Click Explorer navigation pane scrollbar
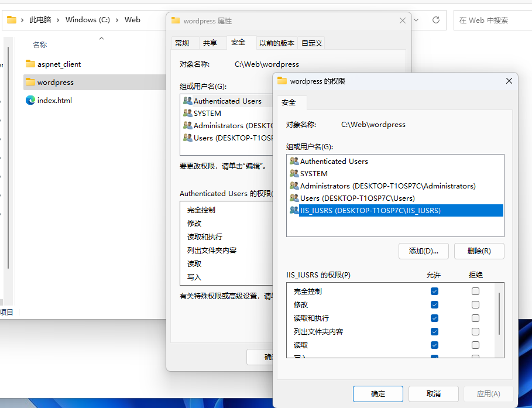532x408 pixels. tap(8, 158)
